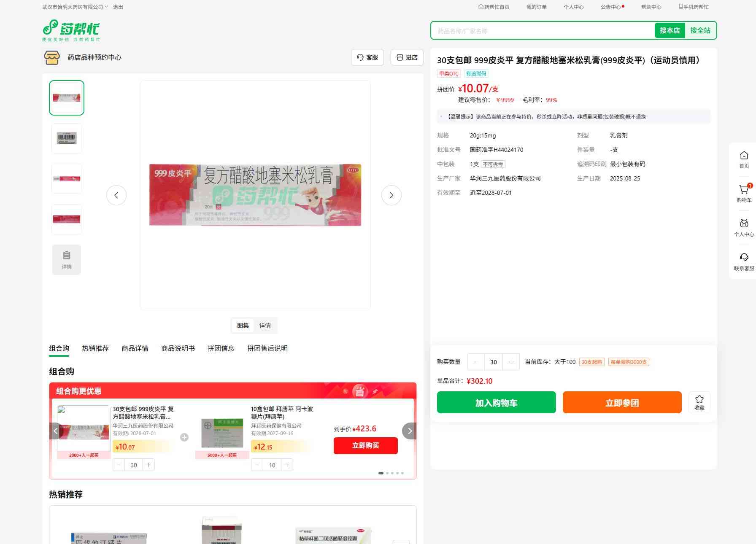
Task: Click the green 加入购物车 button
Action: pyautogui.click(x=496, y=402)
